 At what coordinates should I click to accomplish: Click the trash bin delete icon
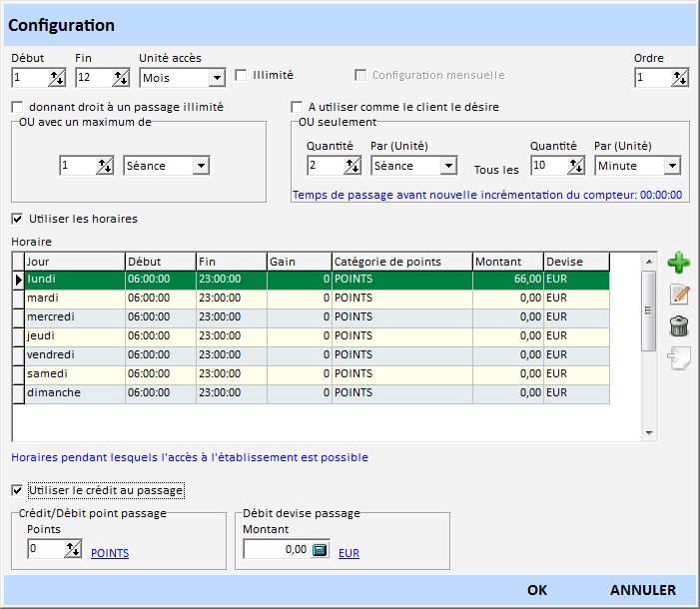[x=679, y=325]
